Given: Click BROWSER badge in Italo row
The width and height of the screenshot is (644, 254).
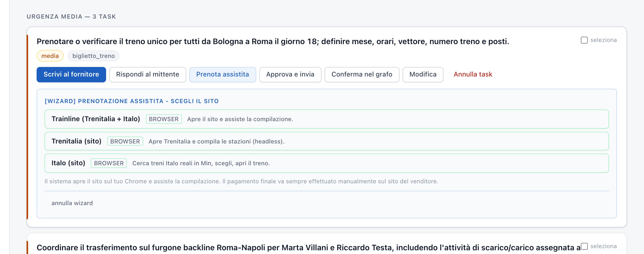Looking at the screenshot, I should pos(109,163).
